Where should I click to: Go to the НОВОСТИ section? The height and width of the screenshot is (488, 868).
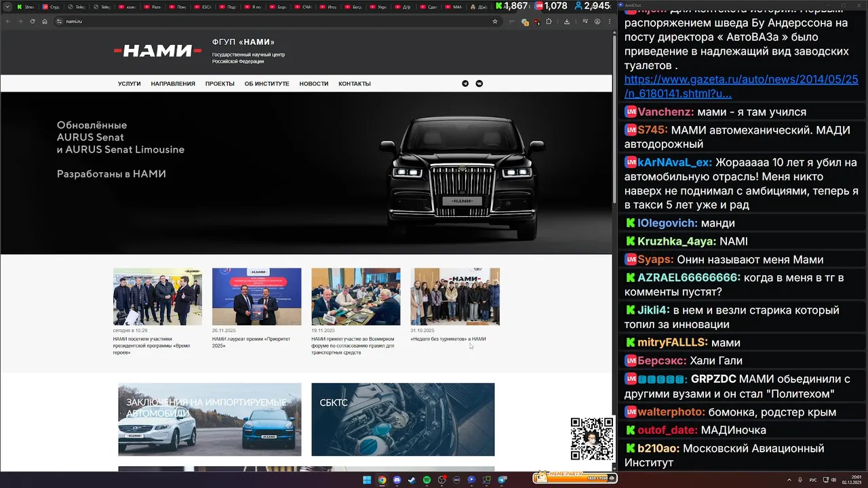click(x=314, y=84)
